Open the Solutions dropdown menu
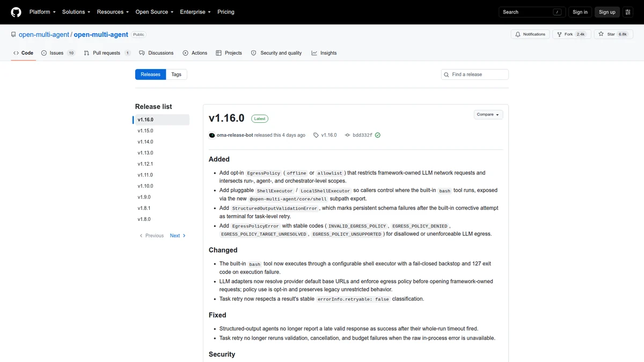 pyautogui.click(x=76, y=12)
